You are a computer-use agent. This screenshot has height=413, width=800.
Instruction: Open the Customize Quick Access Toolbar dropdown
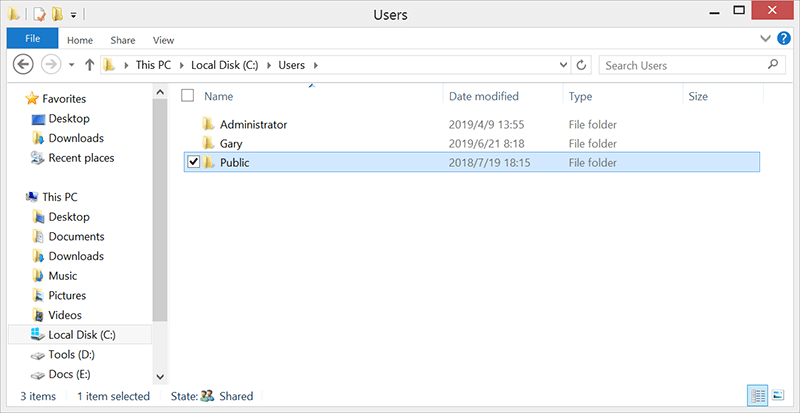(x=73, y=15)
